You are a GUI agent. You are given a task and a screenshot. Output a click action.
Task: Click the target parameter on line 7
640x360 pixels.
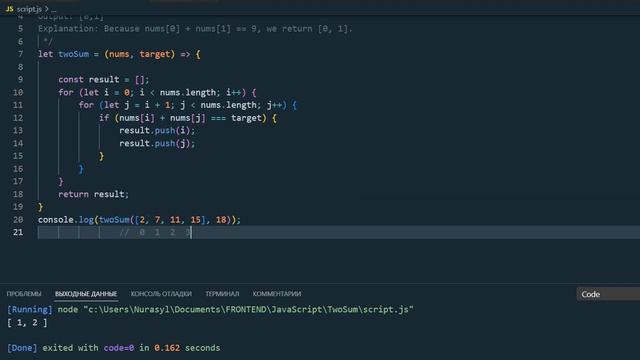point(155,54)
